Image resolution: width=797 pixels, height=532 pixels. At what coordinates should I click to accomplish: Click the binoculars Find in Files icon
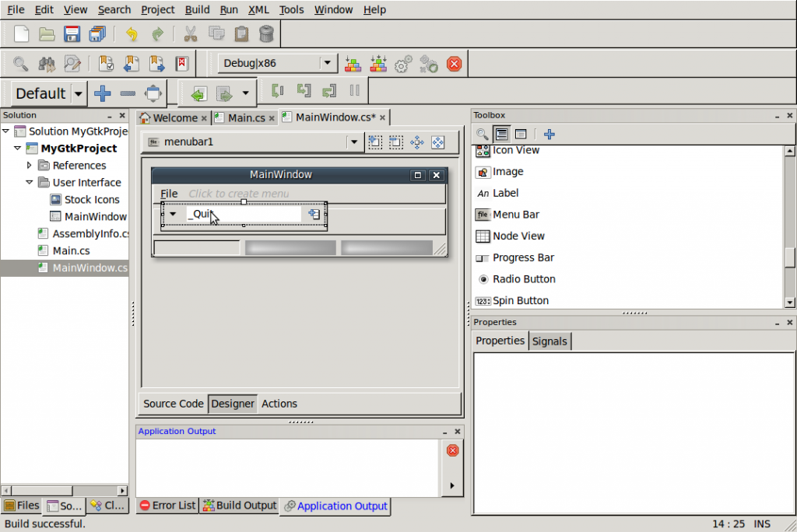(47, 64)
